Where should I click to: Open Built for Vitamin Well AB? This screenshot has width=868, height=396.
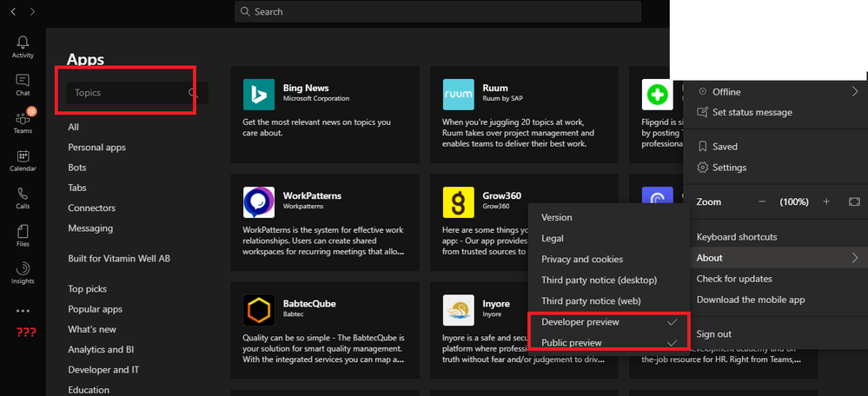(119, 258)
